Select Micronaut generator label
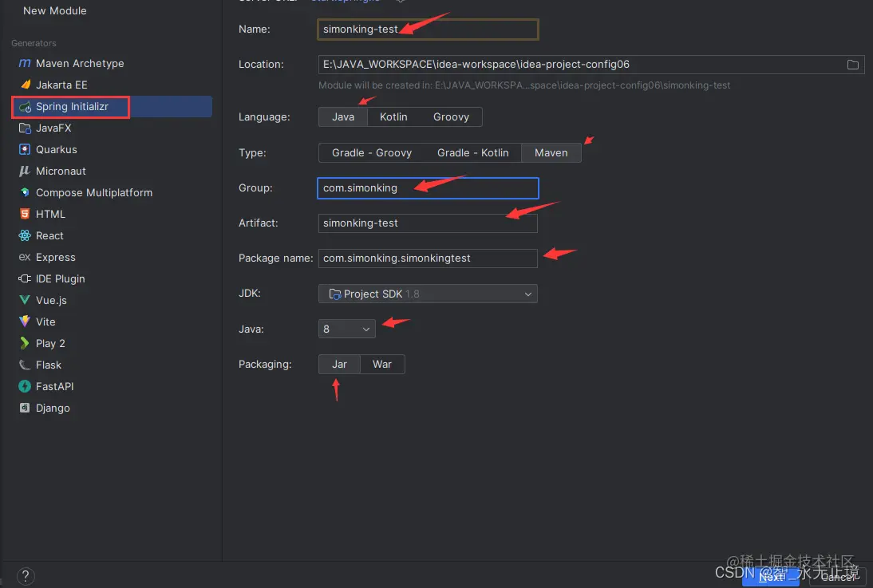 (x=61, y=171)
